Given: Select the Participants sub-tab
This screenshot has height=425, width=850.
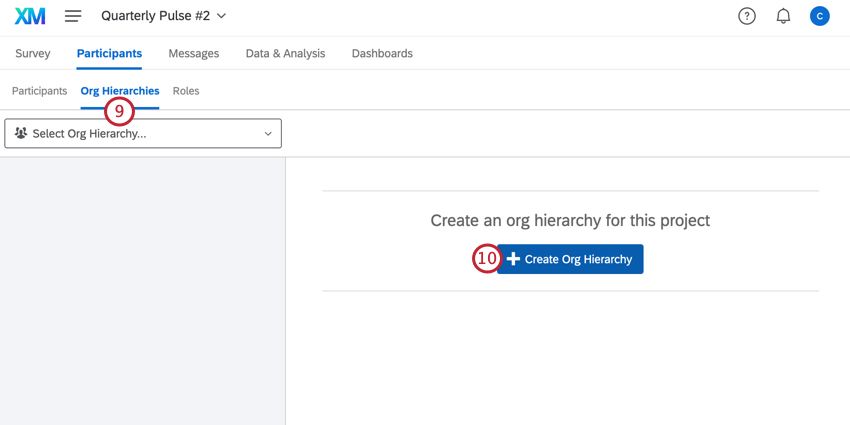Looking at the screenshot, I should pyautogui.click(x=40, y=91).
